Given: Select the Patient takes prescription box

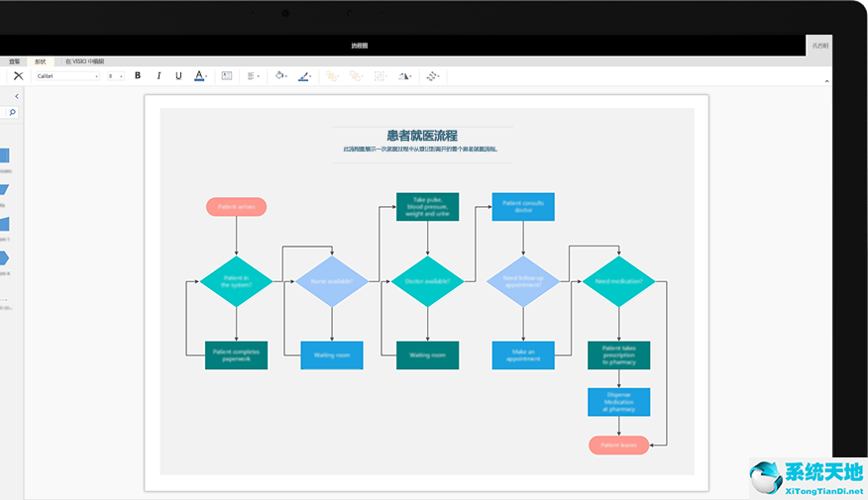Looking at the screenshot, I should click(x=619, y=355).
